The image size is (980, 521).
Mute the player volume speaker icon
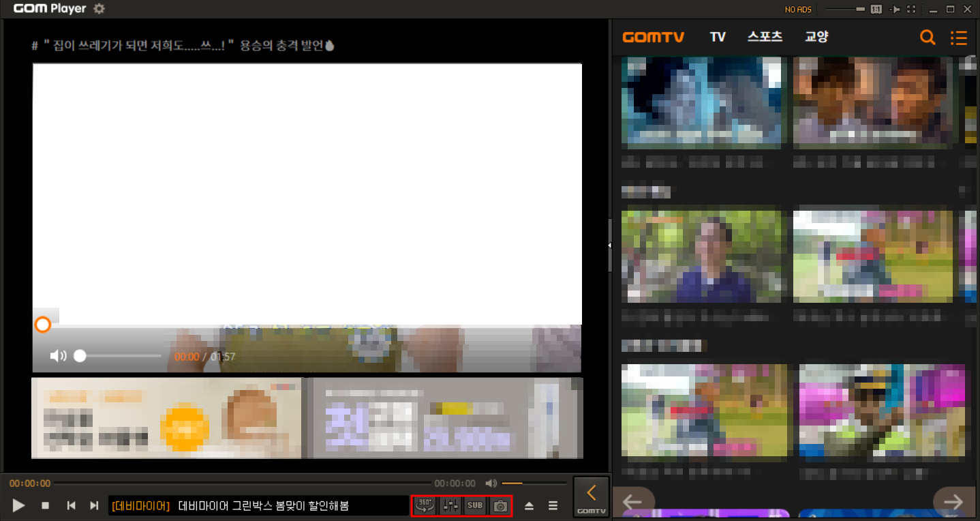click(491, 483)
